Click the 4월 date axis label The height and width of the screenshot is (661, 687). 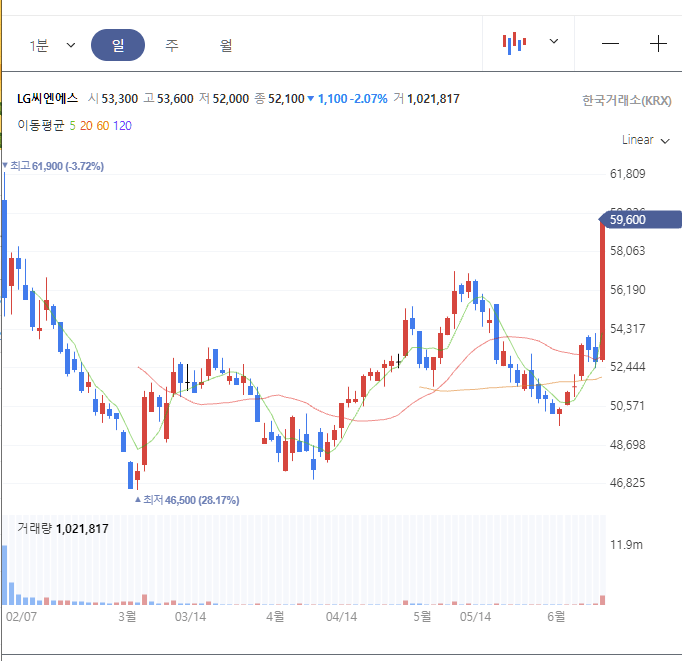coord(275,617)
